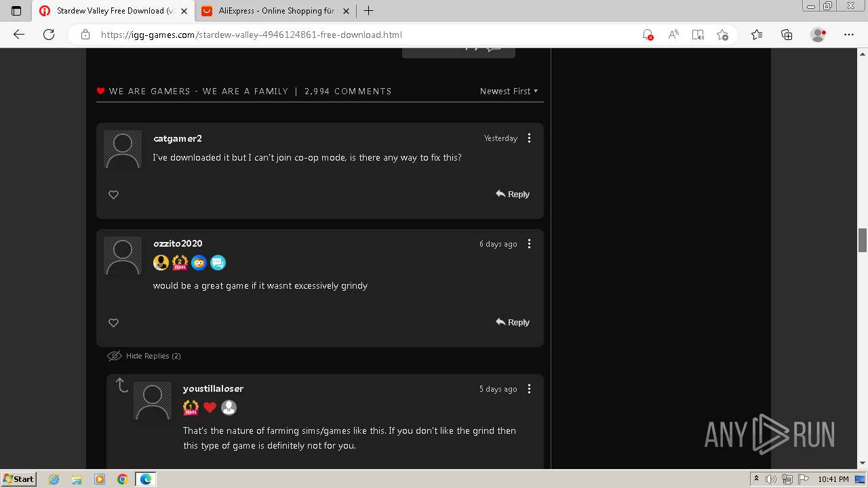Screen dimensions: 868x488
Task: Click the '6 days ago' timestamp
Action: (x=498, y=244)
